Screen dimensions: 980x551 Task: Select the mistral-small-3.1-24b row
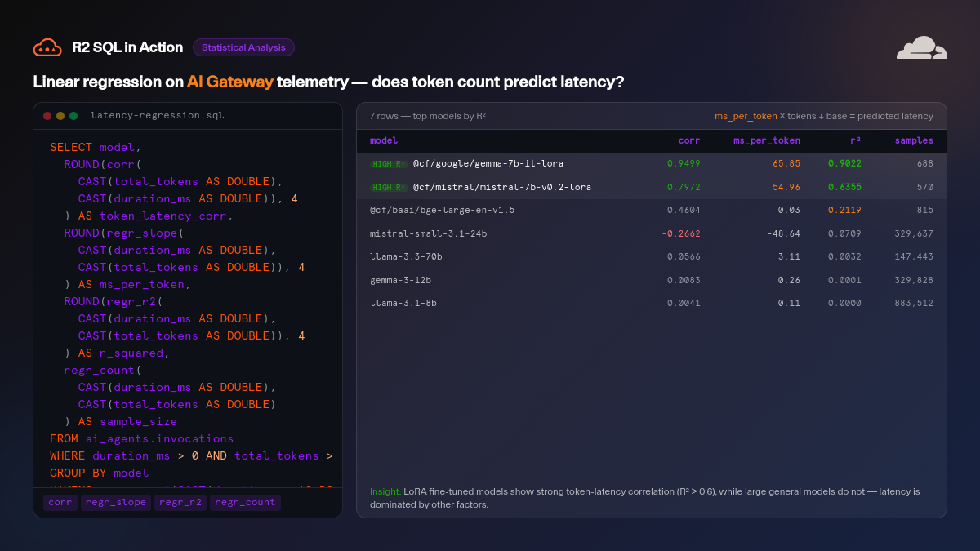click(651, 233)
